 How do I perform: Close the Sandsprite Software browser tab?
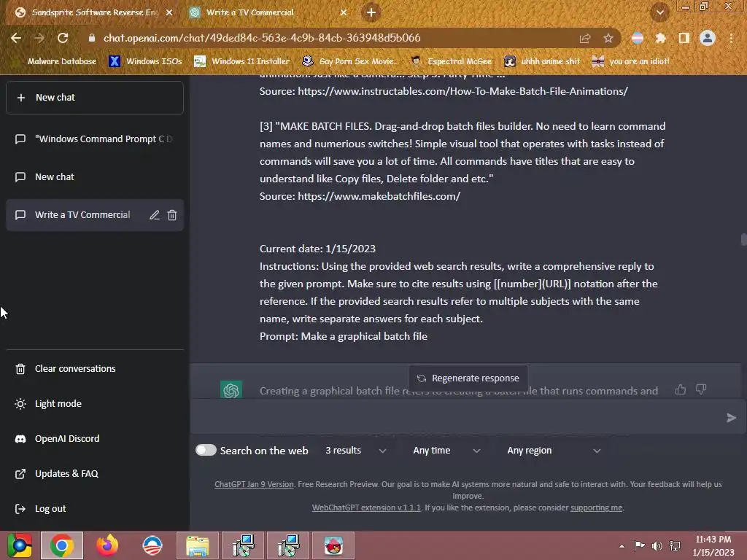[x=169, y=12]
